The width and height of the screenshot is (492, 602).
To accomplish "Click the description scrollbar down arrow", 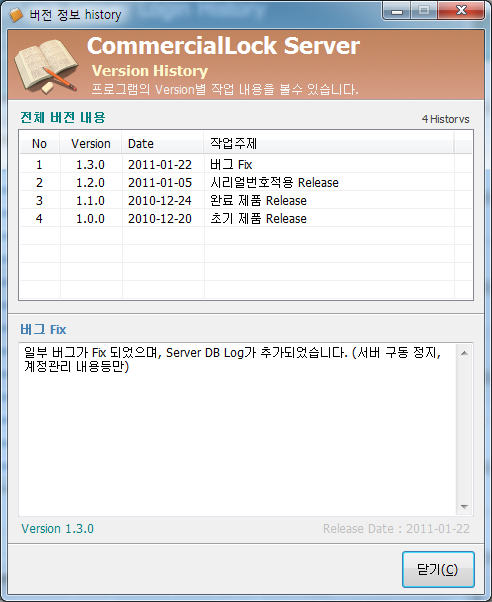I will point(464,507).
